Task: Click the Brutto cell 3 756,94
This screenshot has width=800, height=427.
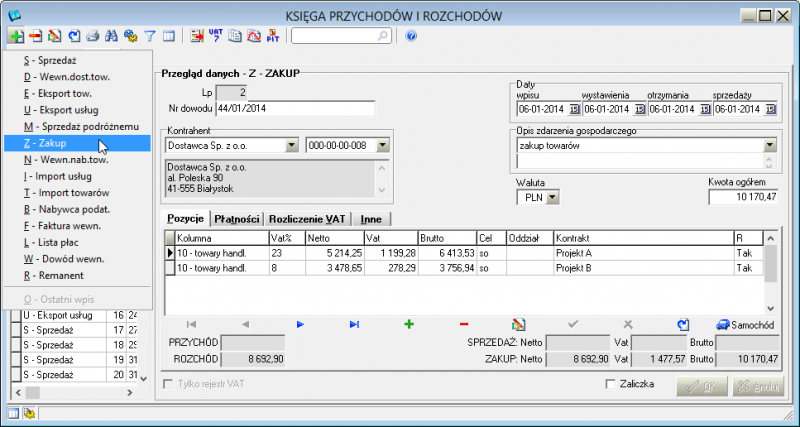Action: pyautogui.click(x=447, y=268)
